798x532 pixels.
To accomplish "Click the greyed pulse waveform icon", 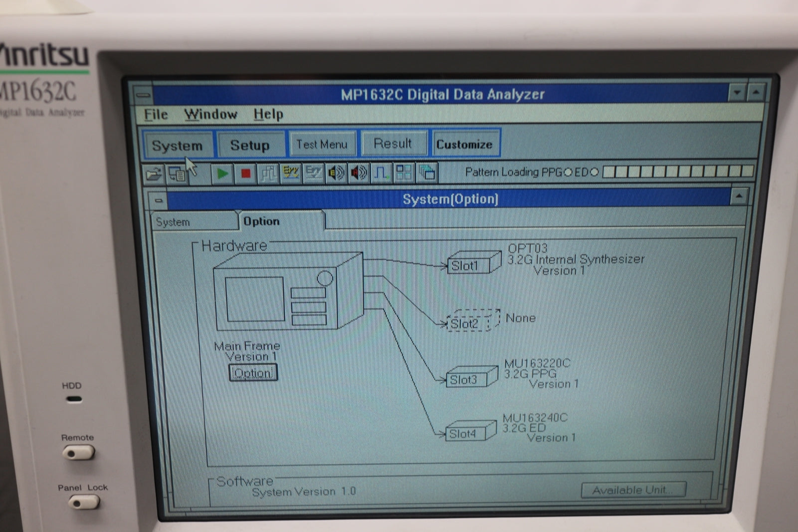I will (268, 174).
